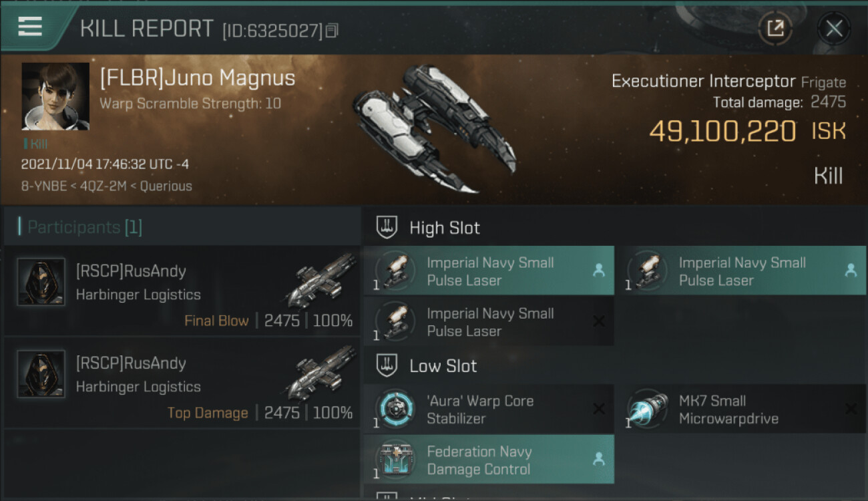
Task: Select the 'Aura' Warp Core Stabilizer icon
Action: [x=395, y=409]
